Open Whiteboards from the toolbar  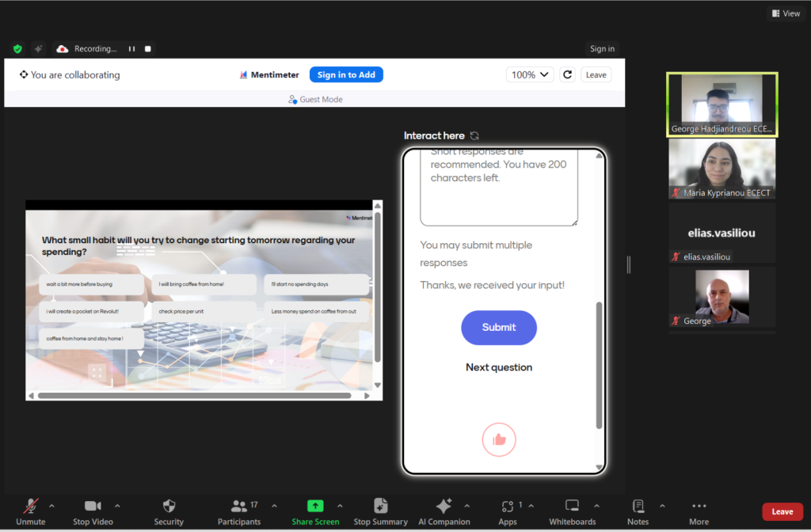(572, 507)
